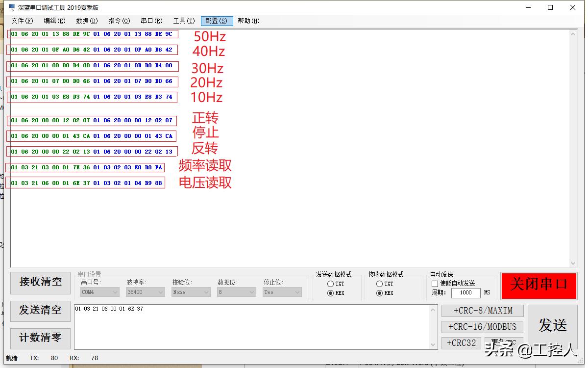Open the highlighted 配置(S) menu
The image size is (588, 368).
[216, 21]
